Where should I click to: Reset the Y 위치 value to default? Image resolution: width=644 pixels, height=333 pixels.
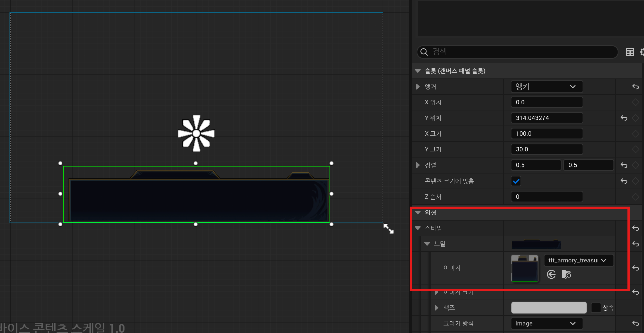tap(624, 118)
